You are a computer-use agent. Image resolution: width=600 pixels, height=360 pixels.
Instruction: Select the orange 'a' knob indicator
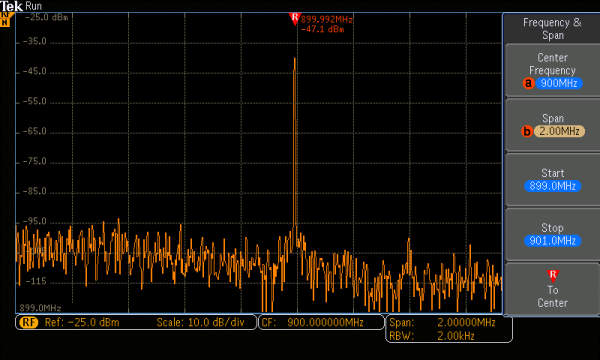528,83
